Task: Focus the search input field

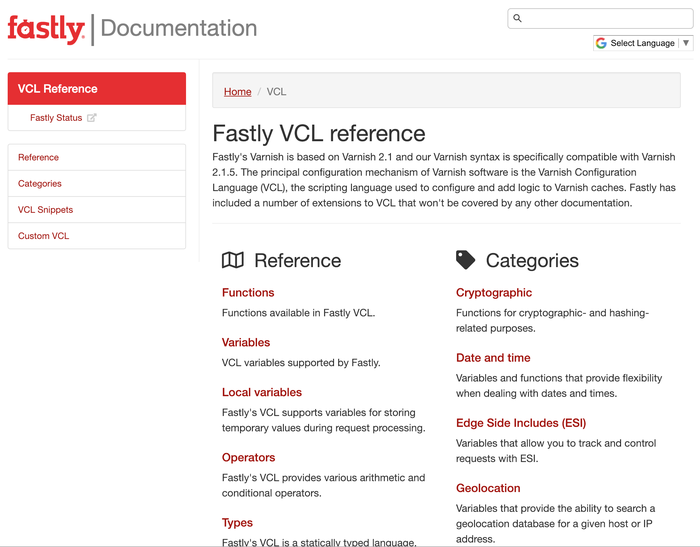Action: coord(605,18)
